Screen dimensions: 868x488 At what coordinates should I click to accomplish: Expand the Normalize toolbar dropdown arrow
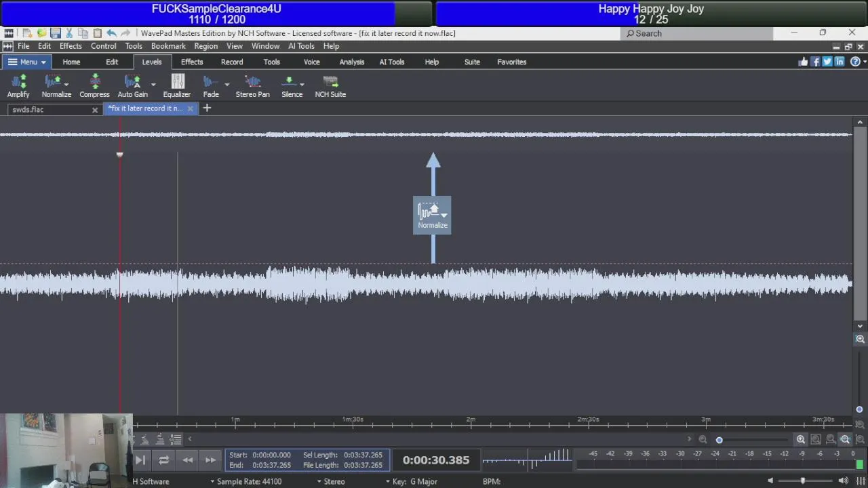[x=66, y=85]
